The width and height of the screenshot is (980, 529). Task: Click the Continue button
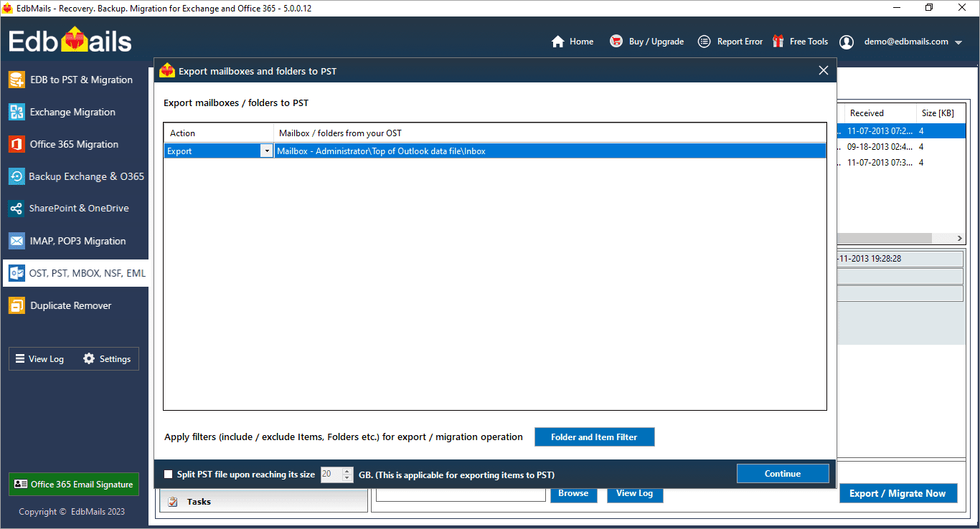click(x=782, y=474)
